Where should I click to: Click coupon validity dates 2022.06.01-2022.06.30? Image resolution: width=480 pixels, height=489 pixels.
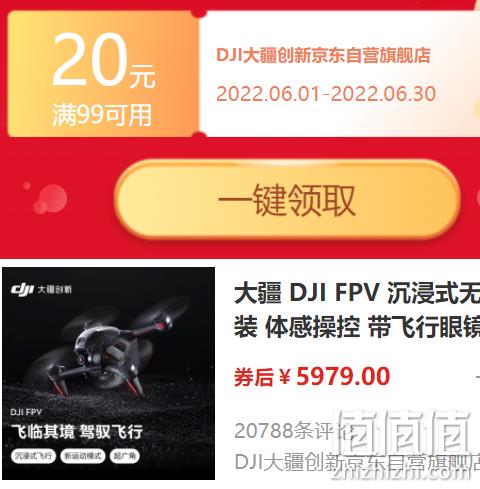[326, 94]
